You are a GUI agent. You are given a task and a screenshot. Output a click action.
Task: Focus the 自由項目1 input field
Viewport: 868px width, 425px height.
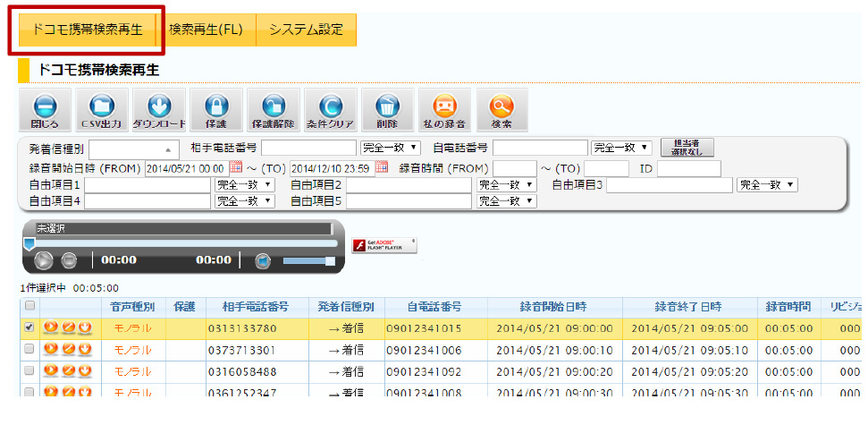[x=147, y=185]
